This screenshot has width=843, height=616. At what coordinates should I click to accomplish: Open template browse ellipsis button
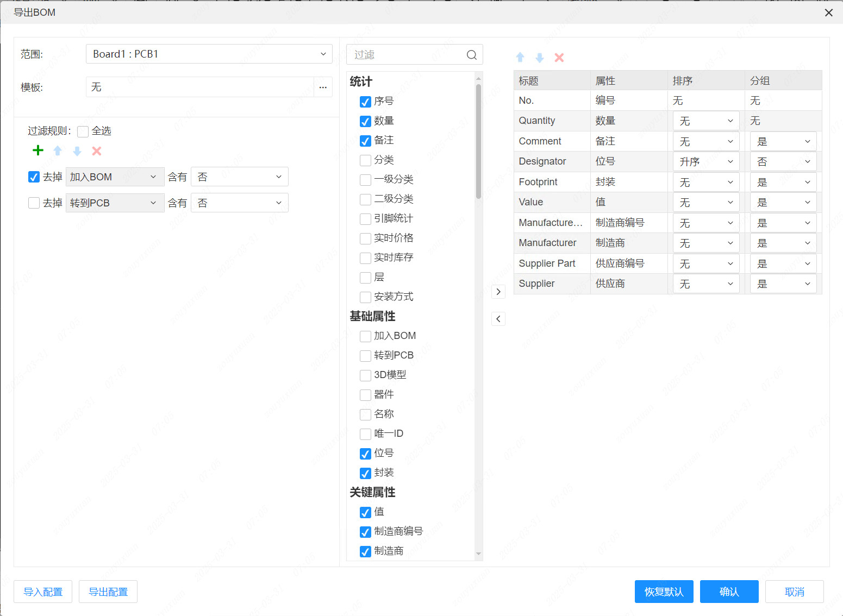pyautogui.click(x=323, y=87)
